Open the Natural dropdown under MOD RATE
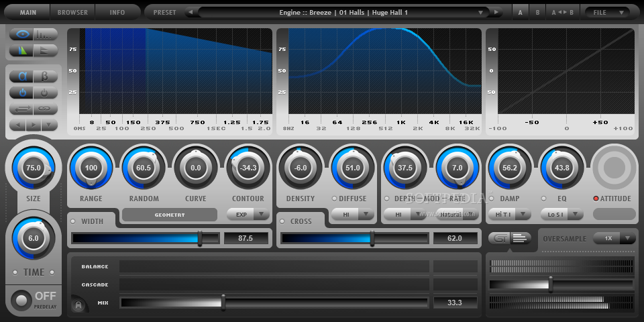This screenshot has height=322, width=644. point(458,214)
